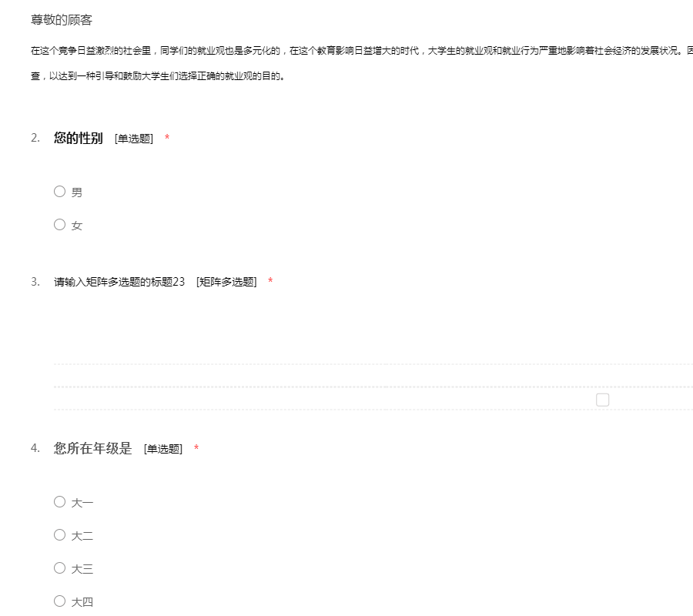This screenshot has height=616, width=693.
Task: Click the [矩阵多选题] type tag
Action: click(226, 282)
